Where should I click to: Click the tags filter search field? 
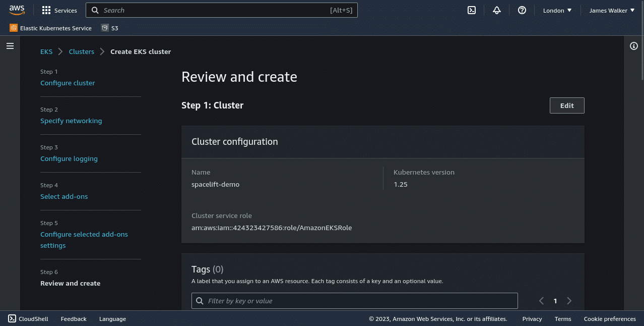(354, 300)
